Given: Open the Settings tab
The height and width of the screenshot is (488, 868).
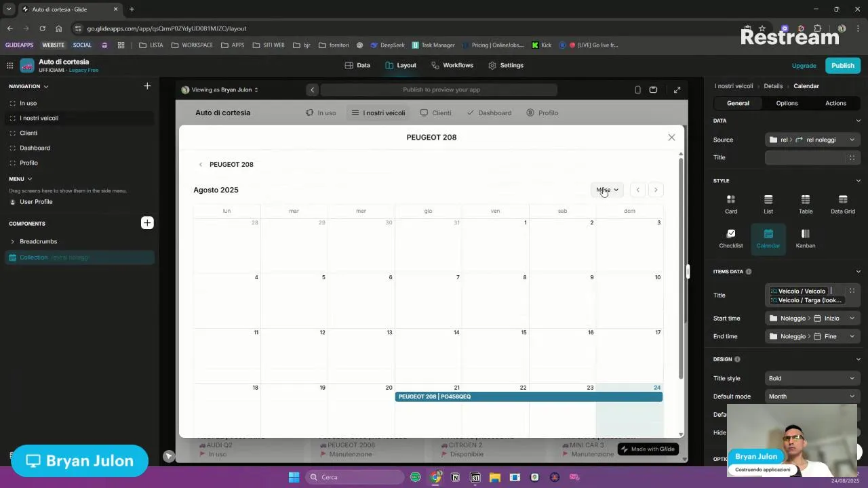Looking at the screenshot, I should pyautogui.click(x=505, y=65).
